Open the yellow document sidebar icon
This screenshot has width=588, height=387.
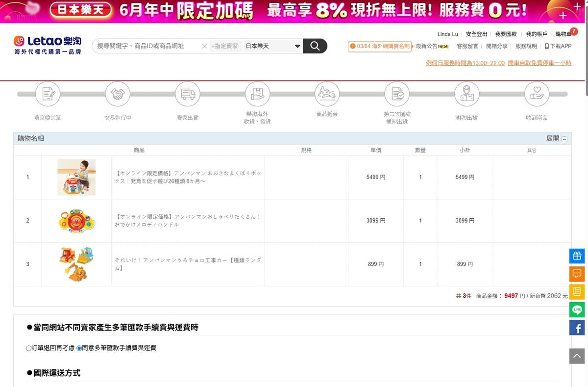pos(577,292)
